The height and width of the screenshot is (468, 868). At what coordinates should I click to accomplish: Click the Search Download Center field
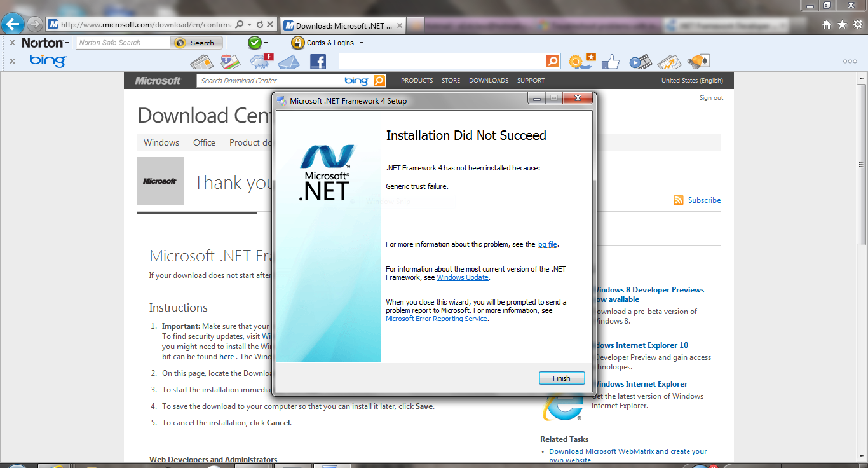coord(270,81)
